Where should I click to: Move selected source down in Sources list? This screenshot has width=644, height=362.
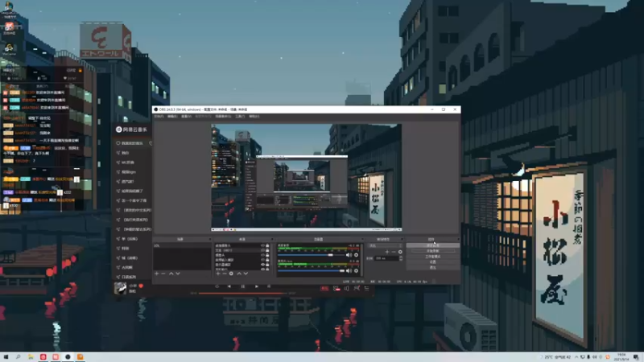click(246, 274)
